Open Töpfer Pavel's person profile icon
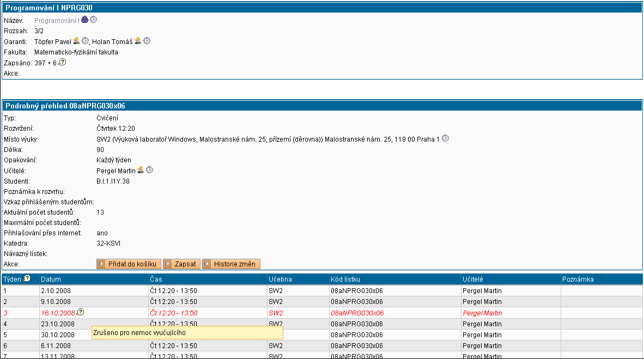This screenshot has width=644, height=359. click(76, 41)
